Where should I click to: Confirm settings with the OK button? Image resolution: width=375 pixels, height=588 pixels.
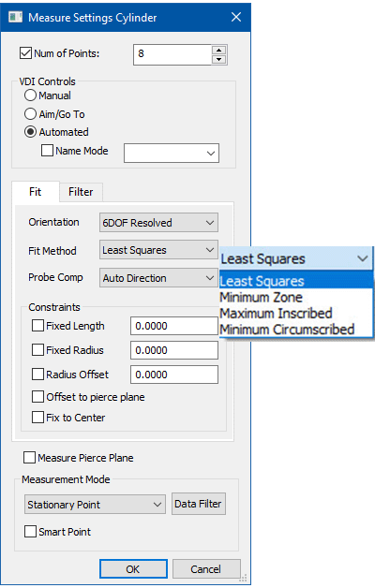tap(133, 569)
